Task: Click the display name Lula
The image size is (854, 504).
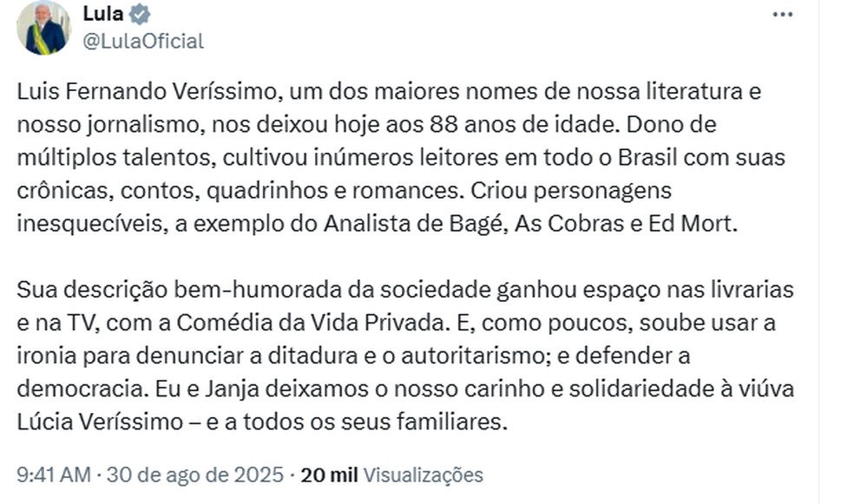Action: [x=103, y=14]
